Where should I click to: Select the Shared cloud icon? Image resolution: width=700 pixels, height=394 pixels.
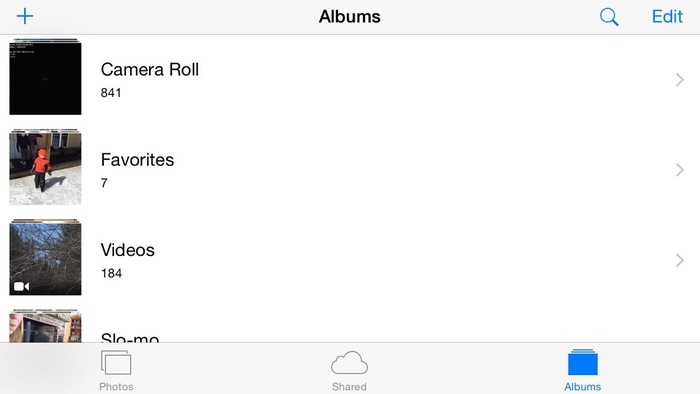[x=349, y=363]
